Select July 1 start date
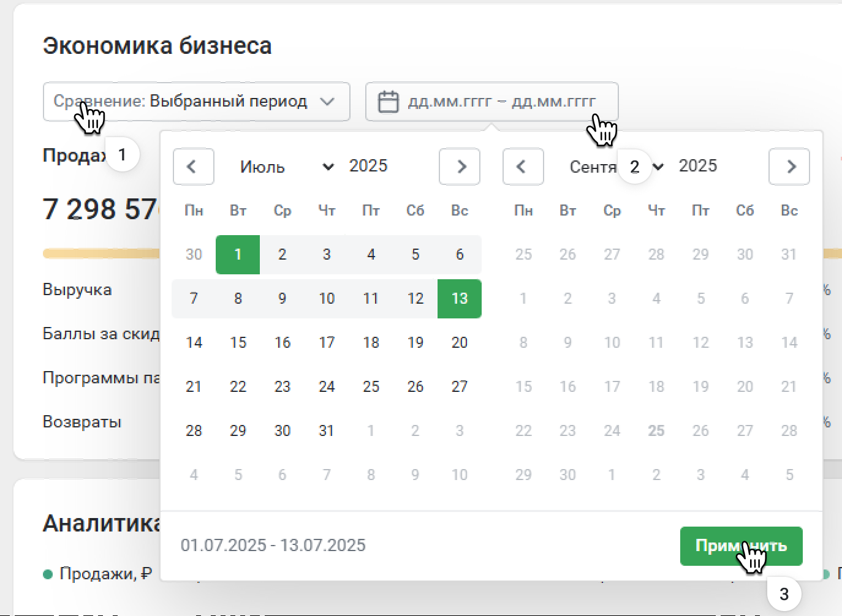This screenshot has height=616, width=842. pos(238,254)
